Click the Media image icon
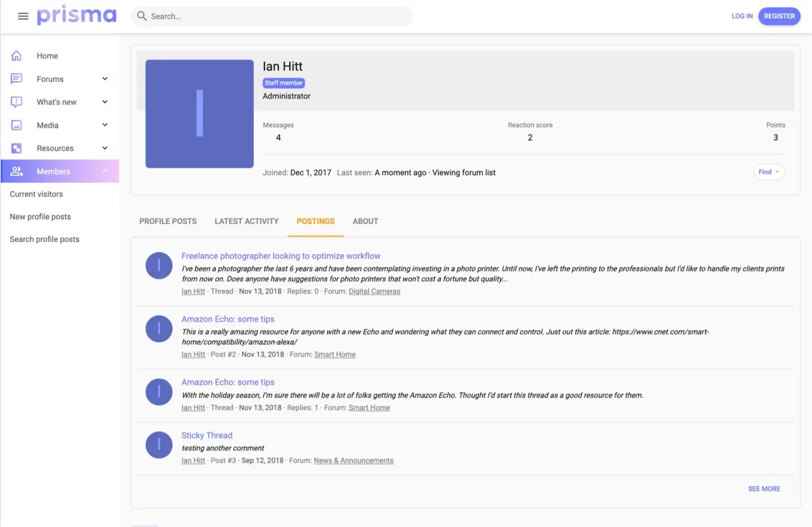The width and height of the screenshot is (812, 527). pyautogui.click(x=16, y=125)
